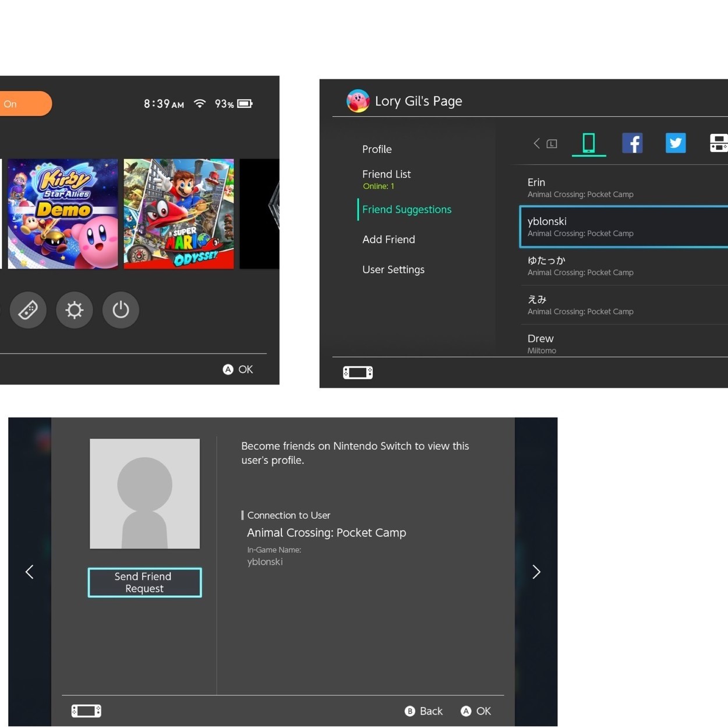Click the Wi-Fi status icon
728x728 pixels.
pyautogui.click(x=199, y=103)
